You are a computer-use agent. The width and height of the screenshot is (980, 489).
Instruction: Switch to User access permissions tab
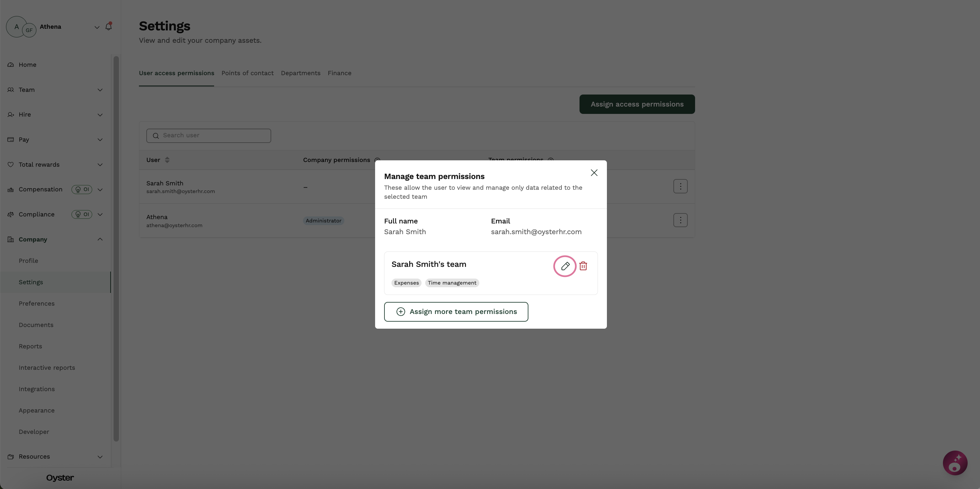point(176,73)
